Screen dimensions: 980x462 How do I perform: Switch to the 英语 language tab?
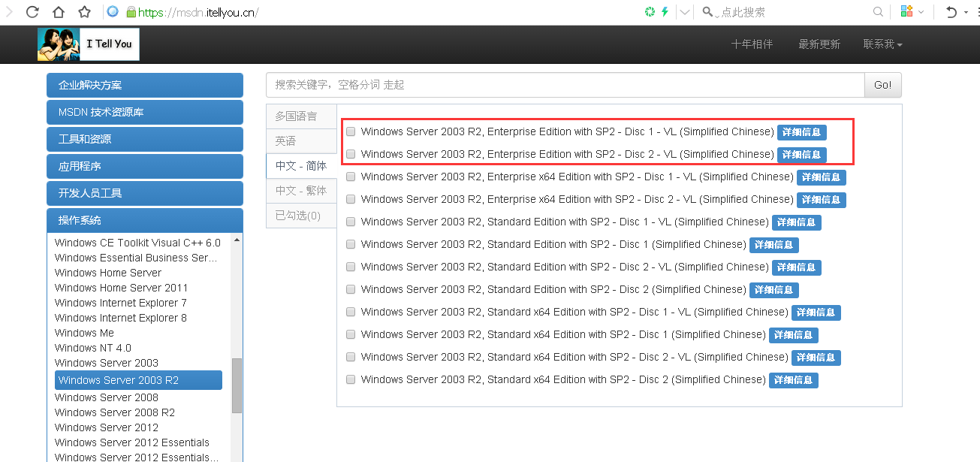coord(301,141)
